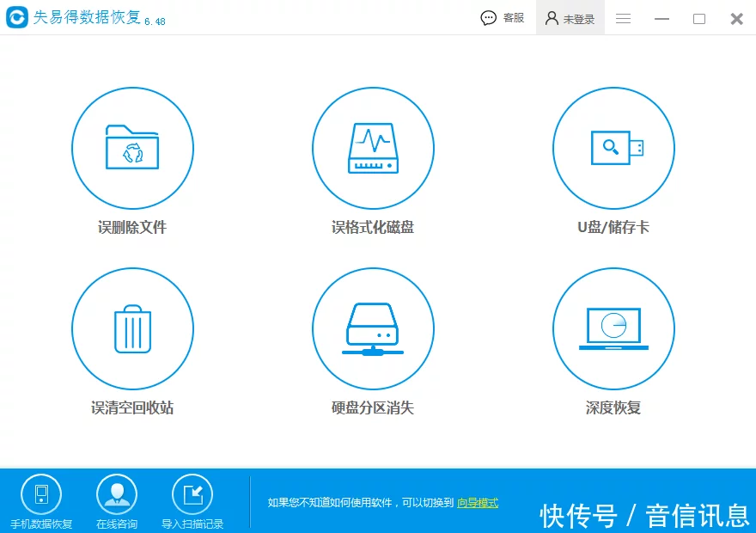Open the 误清空回收站 trash icon

[x=132, y=328]
